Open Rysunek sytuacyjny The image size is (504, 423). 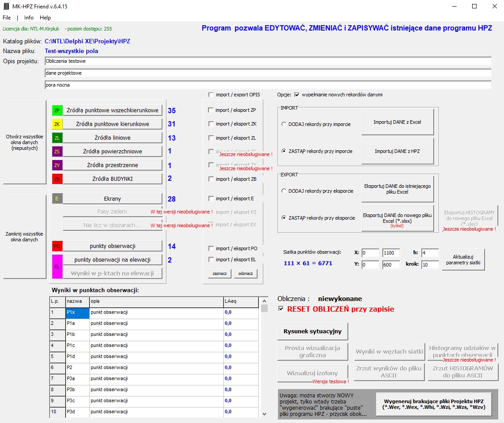pyautogui.click(x=313, y=331)
